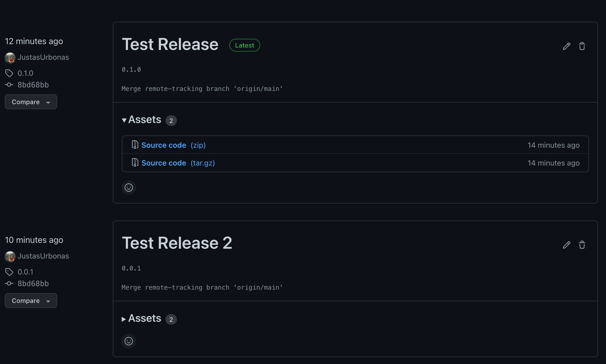
Task: Open tag 0.0.1 in sidebar
Action: 25,272
